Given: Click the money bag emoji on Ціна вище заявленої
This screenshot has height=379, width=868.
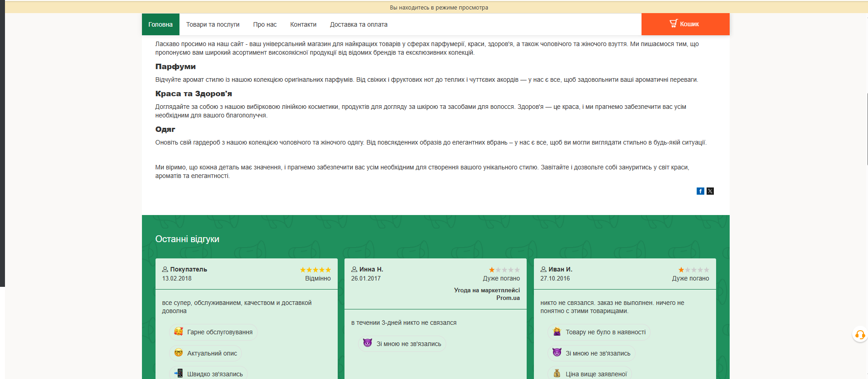Looking at the screenshot, I should pos(557,374).
